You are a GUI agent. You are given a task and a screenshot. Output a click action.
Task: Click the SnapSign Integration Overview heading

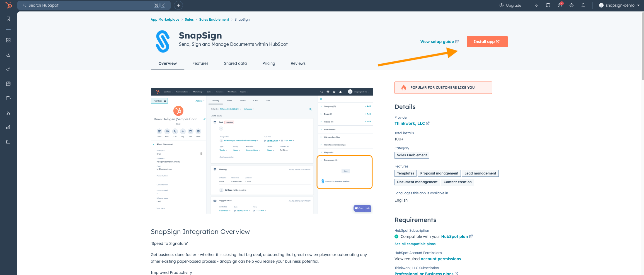coord(200,232)
